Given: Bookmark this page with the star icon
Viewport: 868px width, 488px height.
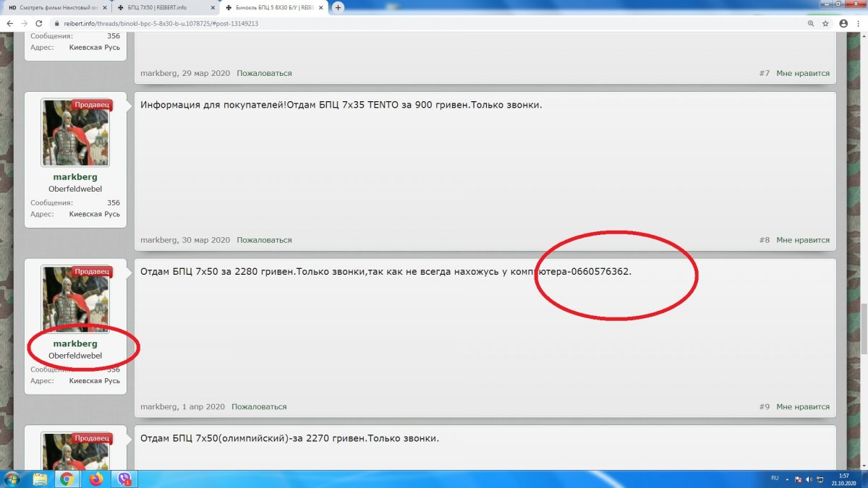Looking at the screenshot, I should (x=825, y=23).
